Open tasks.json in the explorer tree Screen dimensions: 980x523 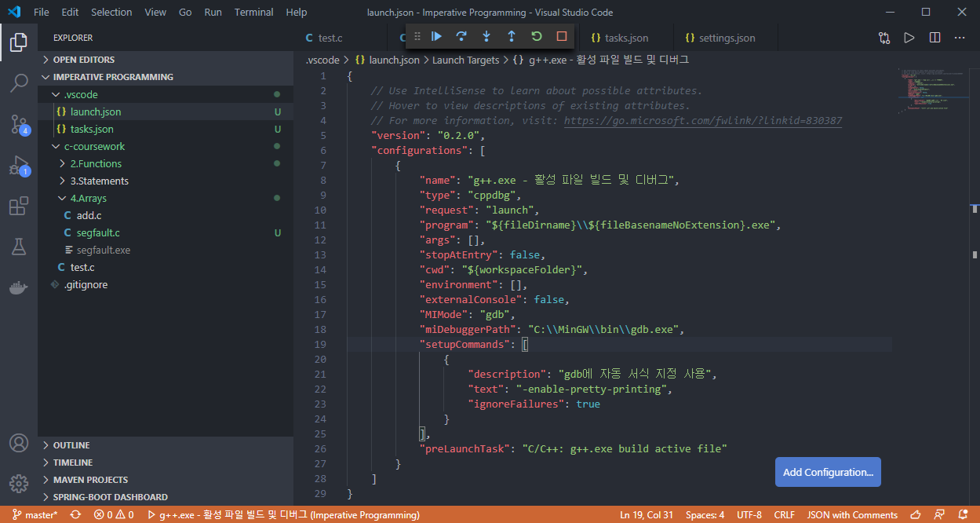pos(165,129)
